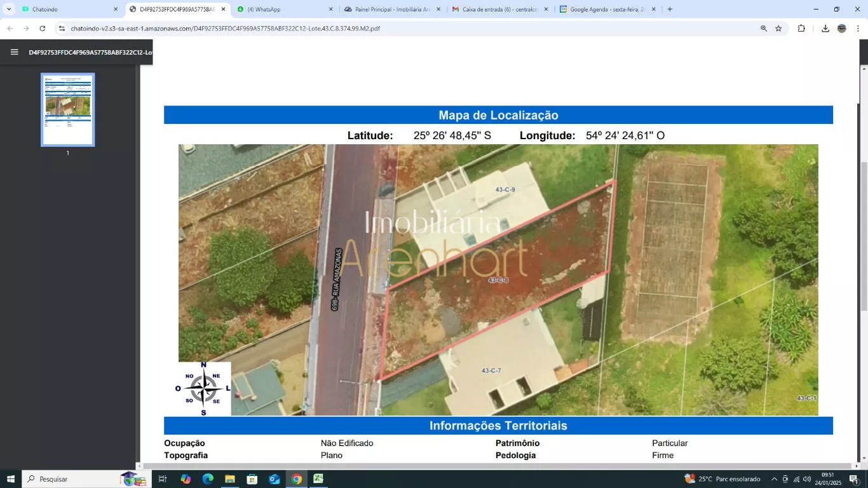
Task: Close the Caixa de entrada tab
Action: [546, 10]
